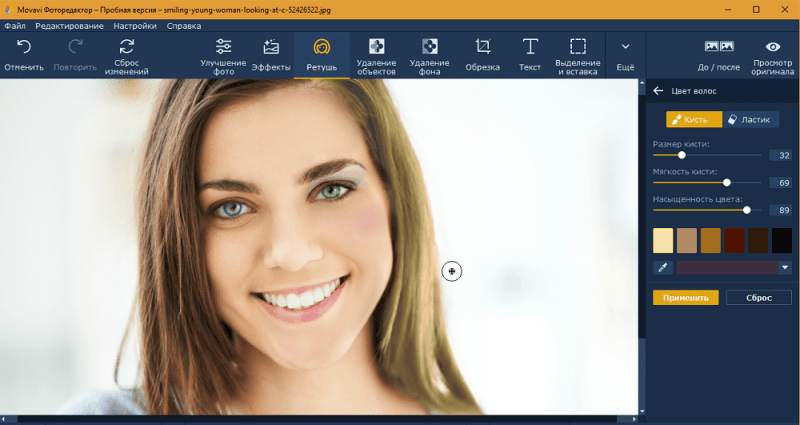800x425 pixels.
Task: Click the Отменить (undo) icon
Action: pos(24,47)
